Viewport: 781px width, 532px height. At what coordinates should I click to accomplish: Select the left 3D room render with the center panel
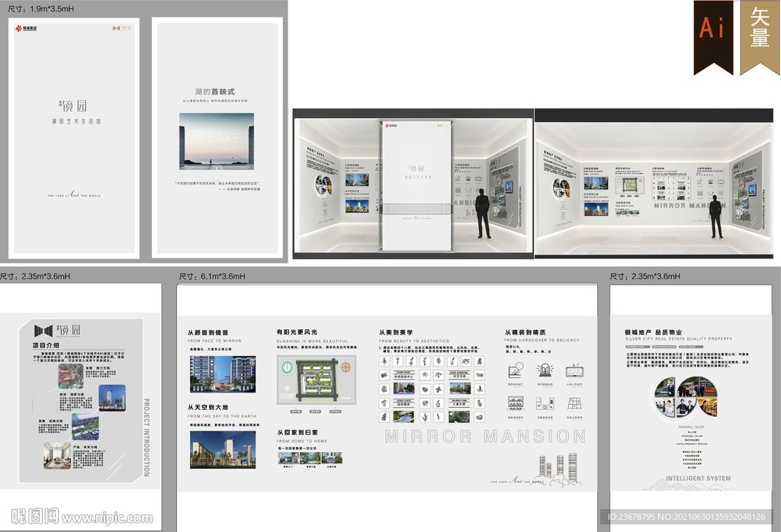(x=413, y=184)
